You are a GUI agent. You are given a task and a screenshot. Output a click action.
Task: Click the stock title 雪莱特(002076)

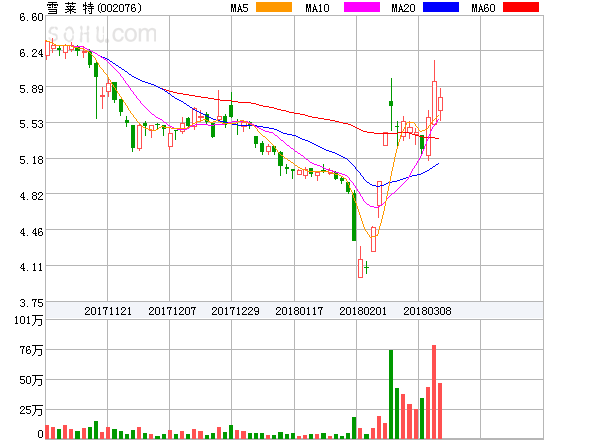[x=94, y=8]
